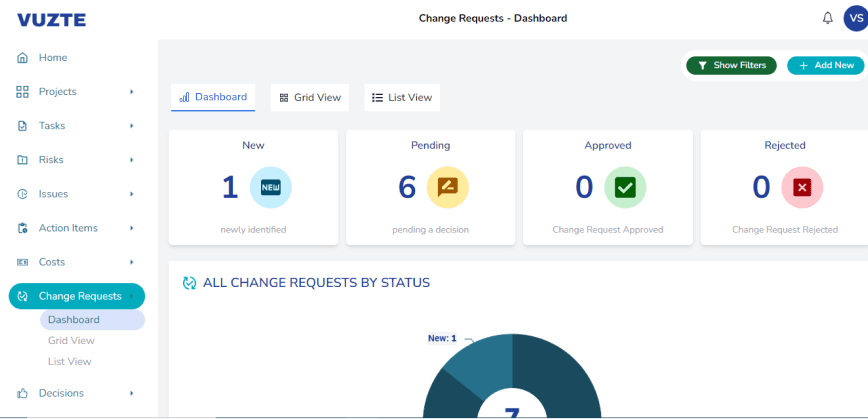Open the VS user avatar menu

(854, 18)
